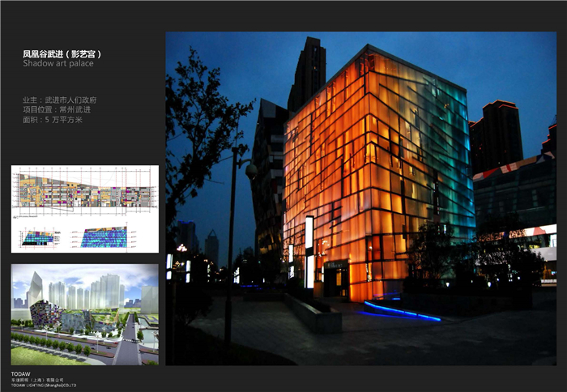Select the 'Shadow art palace' subtitle
The width and height of the screenshot is (567, 392).
58,63
